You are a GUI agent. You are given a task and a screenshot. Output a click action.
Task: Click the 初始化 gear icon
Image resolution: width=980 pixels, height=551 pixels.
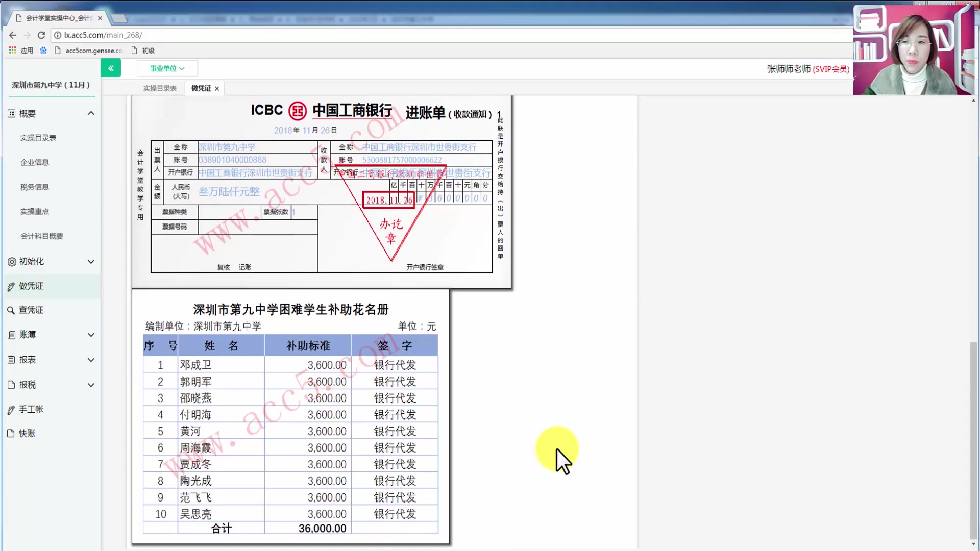(12, 262)
